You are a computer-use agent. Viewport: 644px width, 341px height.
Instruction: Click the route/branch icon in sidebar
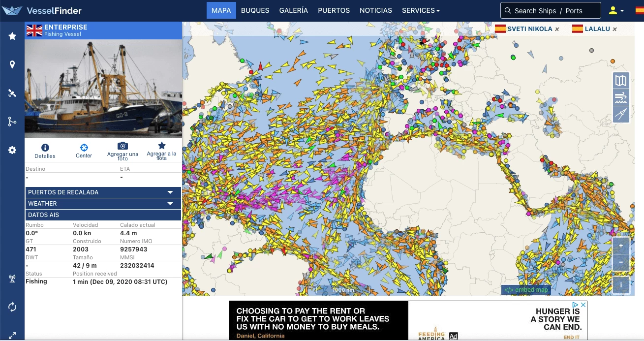pos(12,122)
